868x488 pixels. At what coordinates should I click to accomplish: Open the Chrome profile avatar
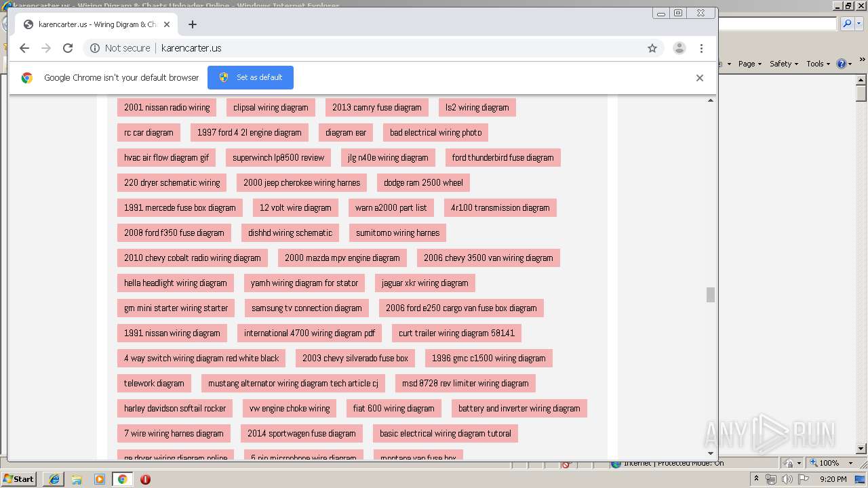click(x=679, y=48)
